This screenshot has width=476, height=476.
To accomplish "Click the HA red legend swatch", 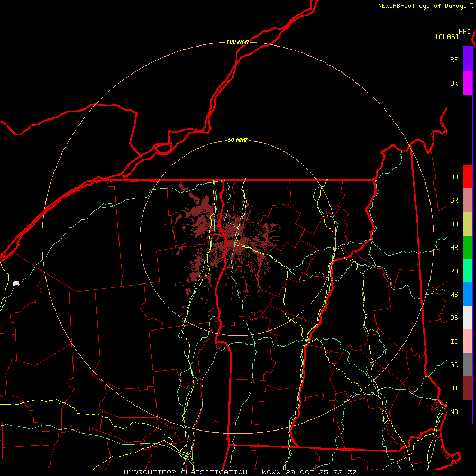I will 467,177.
